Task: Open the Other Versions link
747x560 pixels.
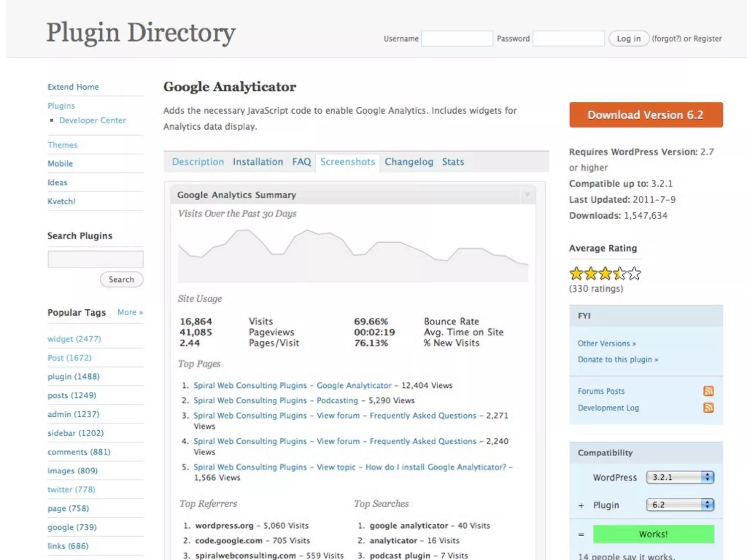Action: (607, 343)
